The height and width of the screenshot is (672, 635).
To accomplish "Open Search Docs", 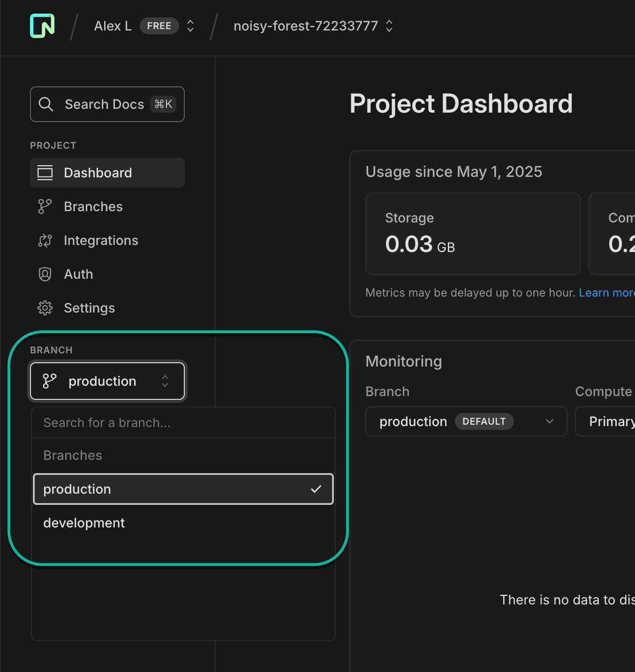I will point(104,104).
